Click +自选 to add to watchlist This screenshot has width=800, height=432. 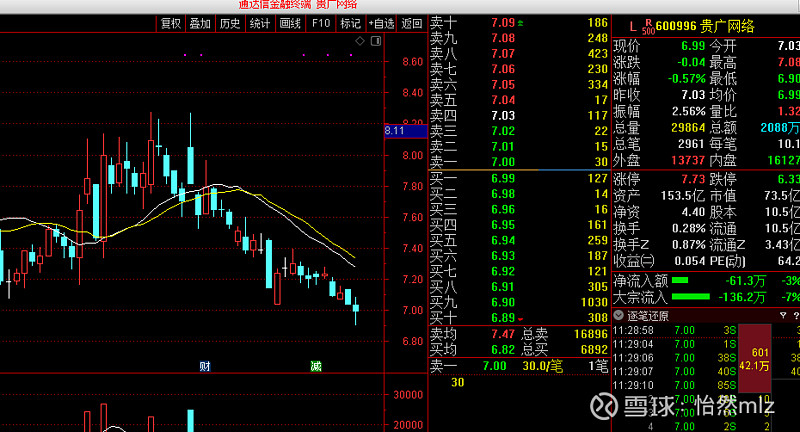(x=381, y=23)
